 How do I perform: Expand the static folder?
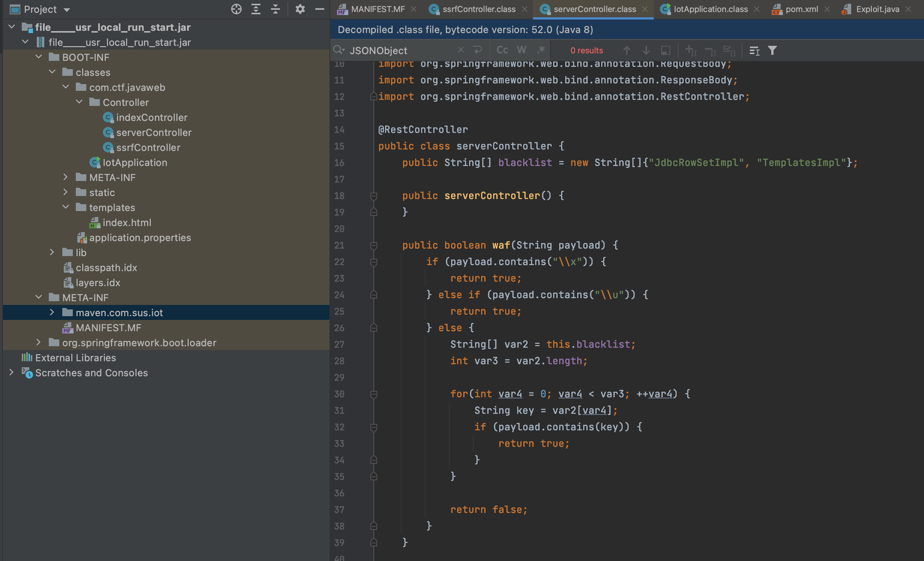[x=66, y=192]
